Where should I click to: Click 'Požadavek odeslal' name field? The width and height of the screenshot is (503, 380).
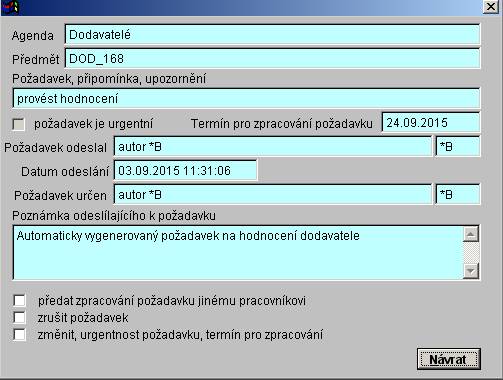pyautogui.click(x=273, y=146)
